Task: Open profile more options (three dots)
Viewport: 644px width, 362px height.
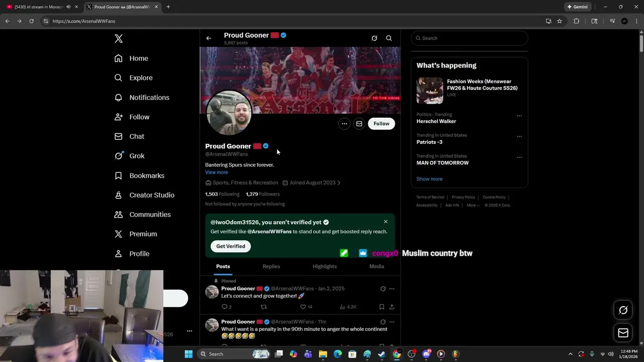Action: [344, 124]
